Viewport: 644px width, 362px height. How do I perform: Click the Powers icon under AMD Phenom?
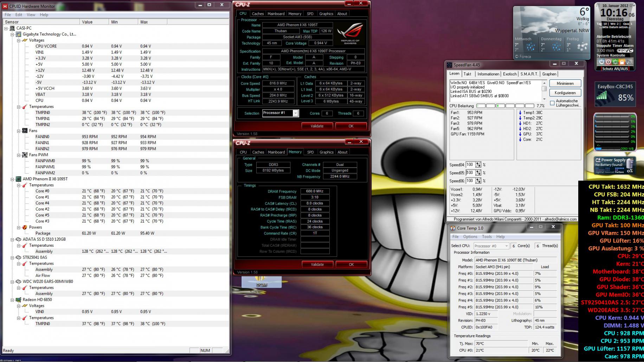pos(25,227)
